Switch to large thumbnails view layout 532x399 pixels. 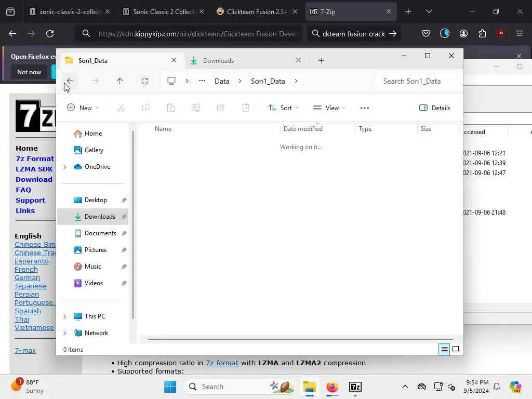tap(456, 349)
